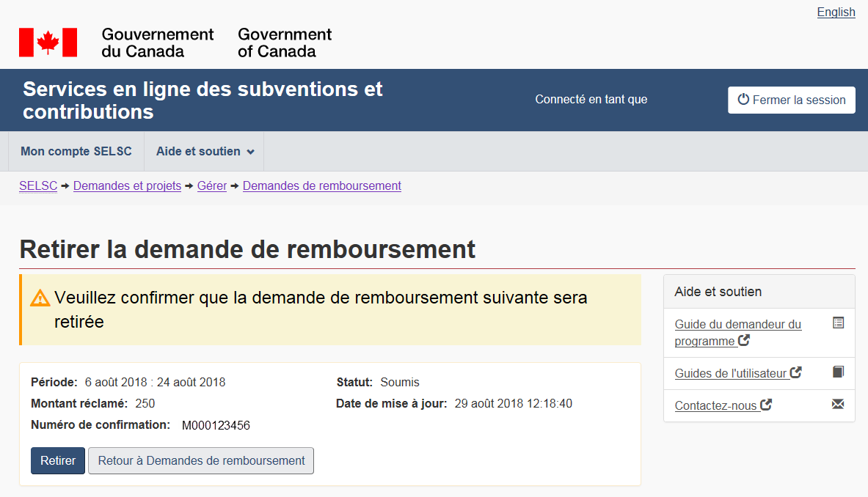Click the list icon beside Guide du demandeur
The image size is (868, 497).
[x=838, y=323]
